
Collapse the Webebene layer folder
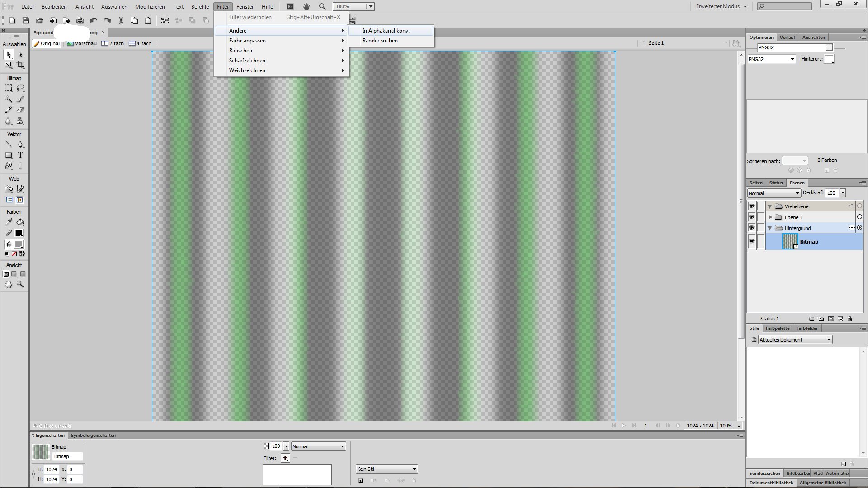(x=769, y=206)
